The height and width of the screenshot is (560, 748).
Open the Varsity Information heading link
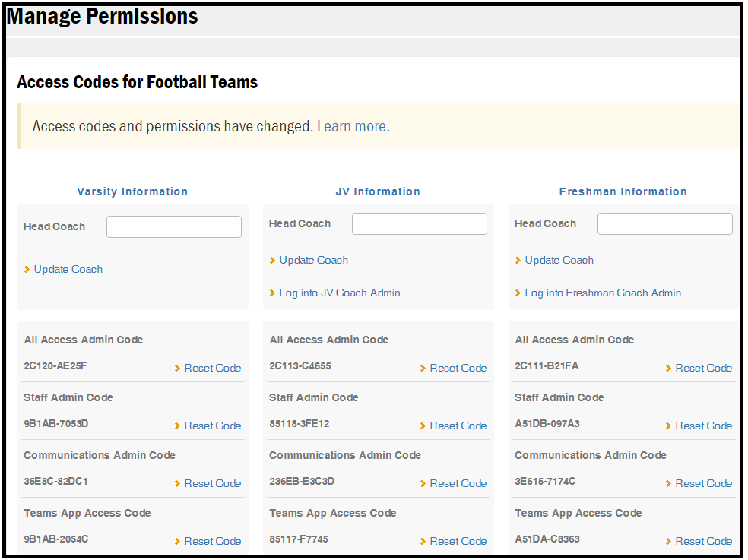point(132,191)
